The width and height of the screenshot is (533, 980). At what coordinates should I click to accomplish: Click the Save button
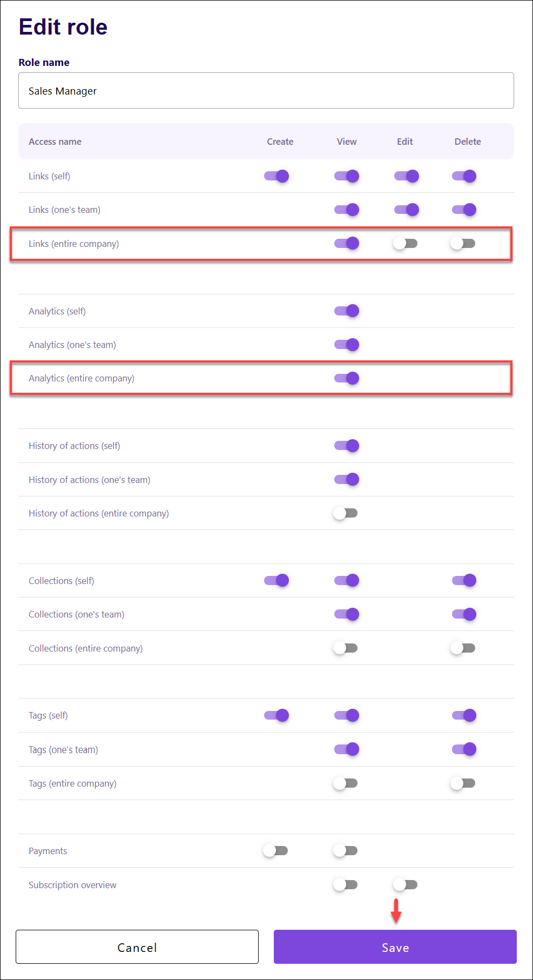tap(395, 947)
